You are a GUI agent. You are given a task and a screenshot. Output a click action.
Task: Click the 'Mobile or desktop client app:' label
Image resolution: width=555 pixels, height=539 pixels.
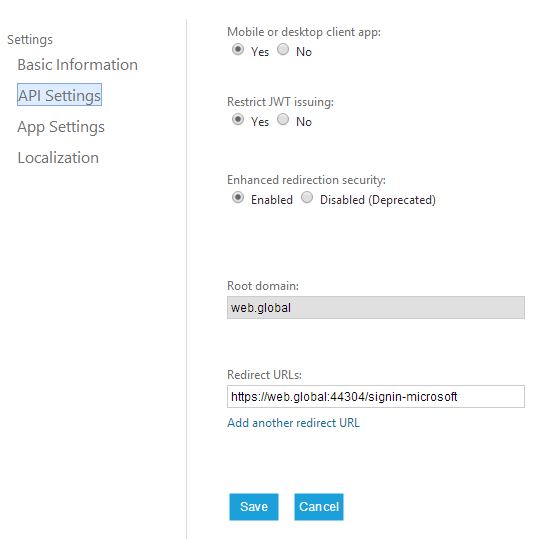tap(304, 32)
